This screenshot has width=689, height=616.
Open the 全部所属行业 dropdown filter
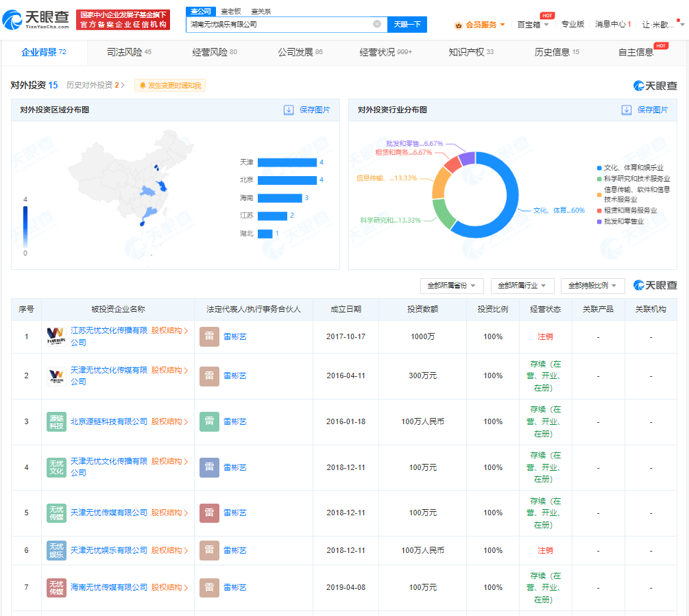pos(522,285)
